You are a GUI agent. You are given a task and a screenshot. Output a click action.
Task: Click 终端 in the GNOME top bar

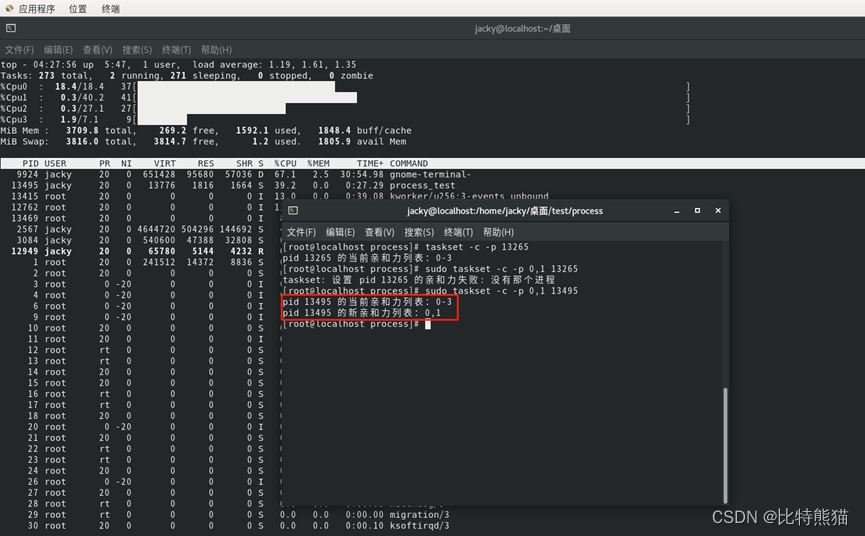[x=110, y=9]
